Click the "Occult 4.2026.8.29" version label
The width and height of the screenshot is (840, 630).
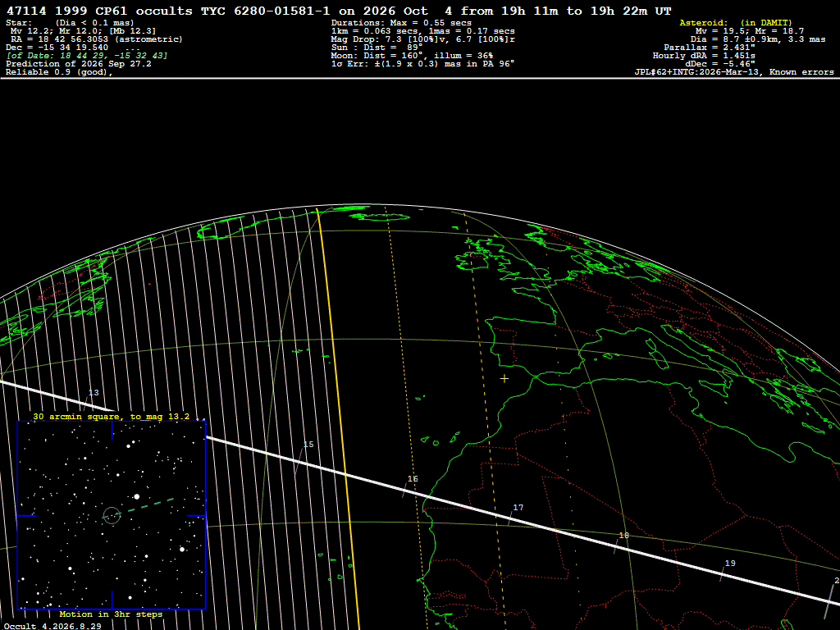pos(52,626)
